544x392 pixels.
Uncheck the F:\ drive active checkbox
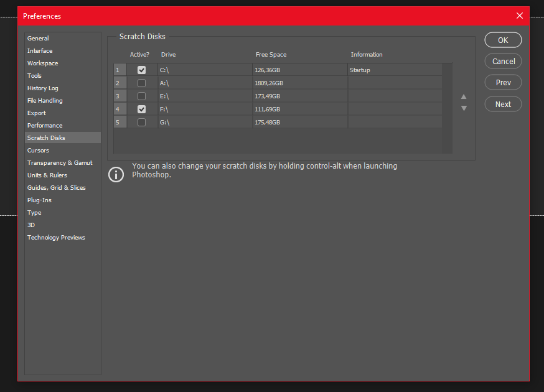pos(141,110)
